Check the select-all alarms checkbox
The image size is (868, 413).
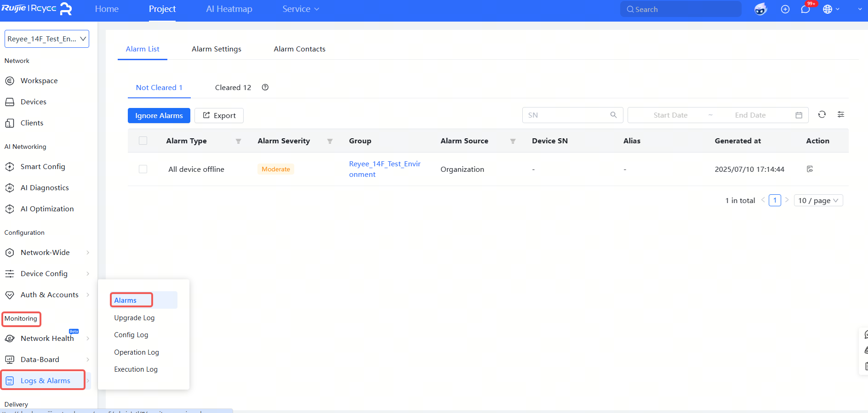(143, 141)
